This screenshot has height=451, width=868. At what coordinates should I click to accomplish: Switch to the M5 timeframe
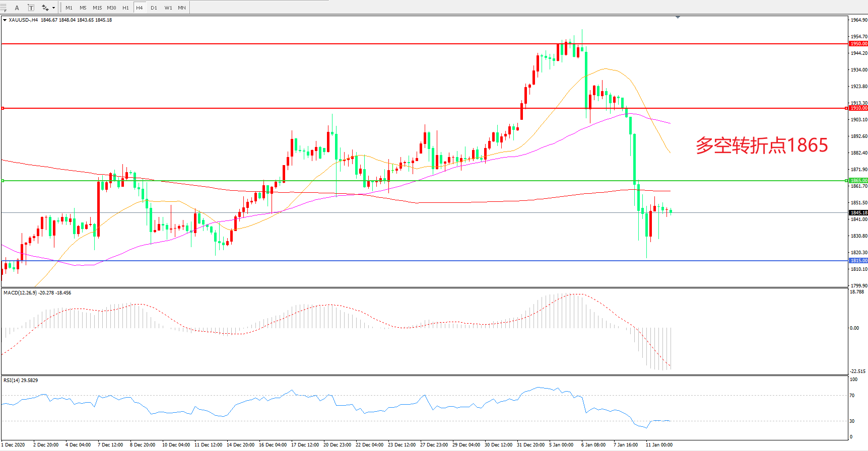(x=83, y=8)
